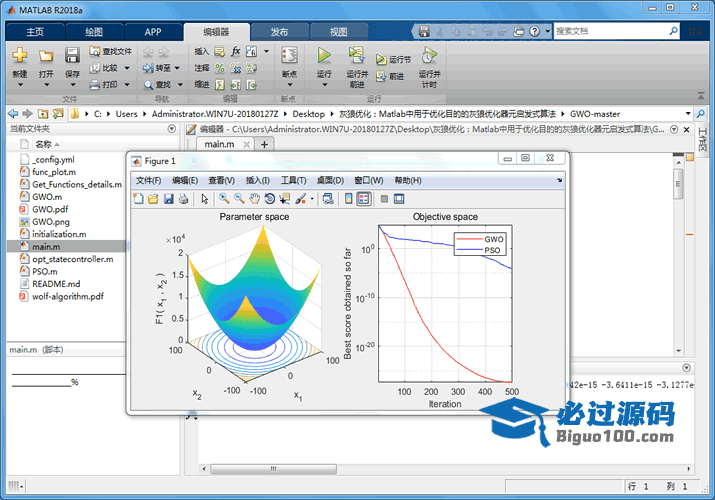
Task: Select GWO.m in the current folder list
Action: tap(46, 197)
